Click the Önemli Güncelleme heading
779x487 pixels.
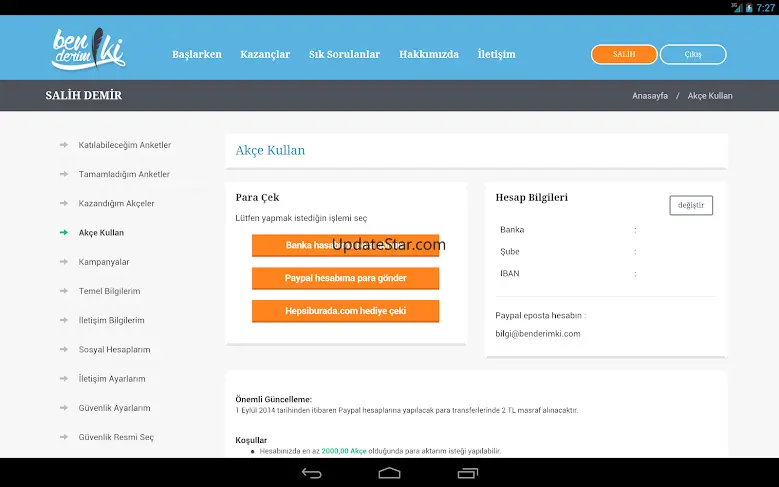click(x=274, y=399)
